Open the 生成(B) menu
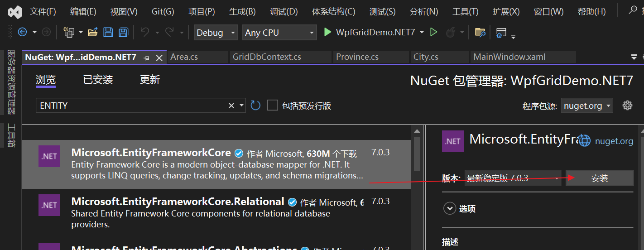The height and width of the screenshot is (250, 644). [x=242, y=12]
